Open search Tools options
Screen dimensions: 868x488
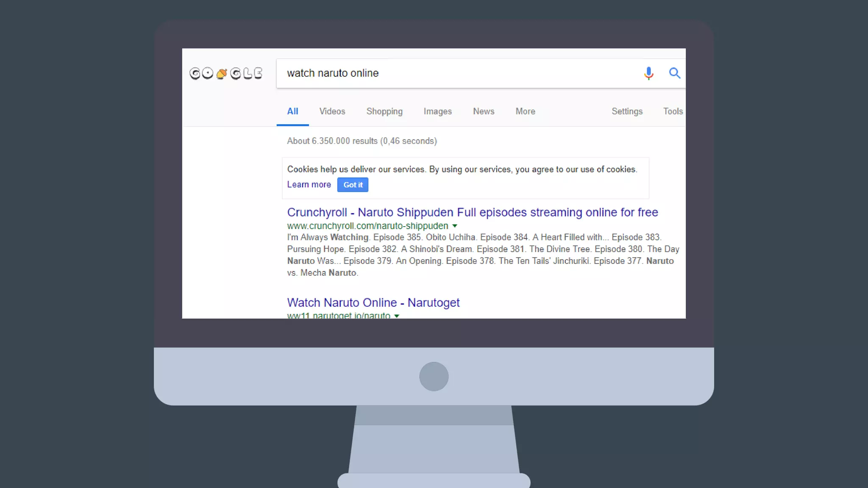coord(673,111)
